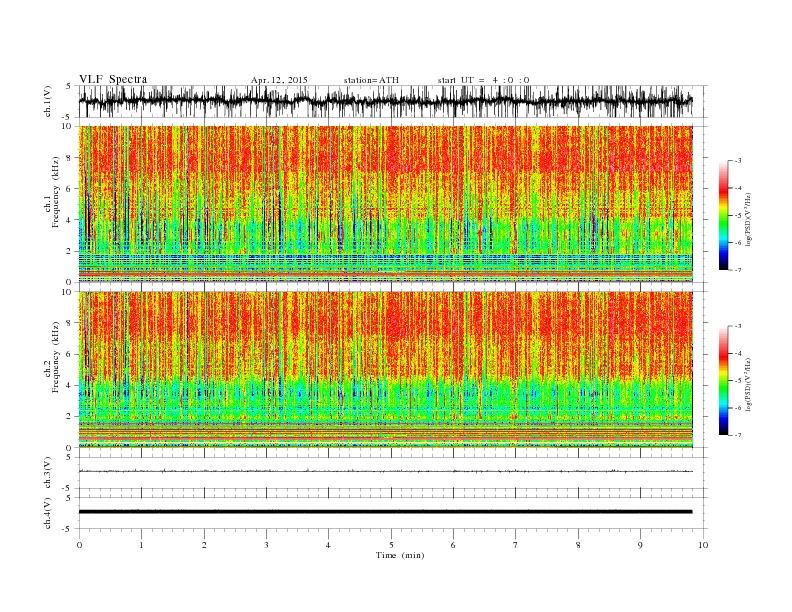This screenshot has width=792, height=612.
Task: Click the ch.2 spectrogram color bar
Action: pos(723,380)
